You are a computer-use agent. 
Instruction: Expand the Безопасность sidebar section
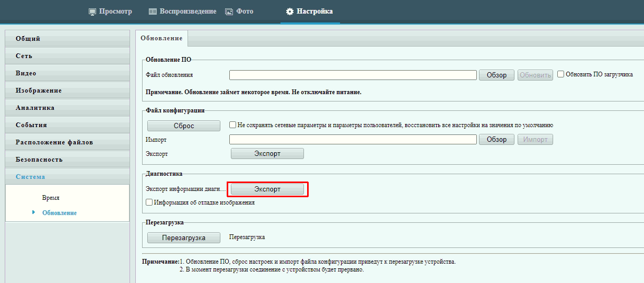click(x=67, y=160)
